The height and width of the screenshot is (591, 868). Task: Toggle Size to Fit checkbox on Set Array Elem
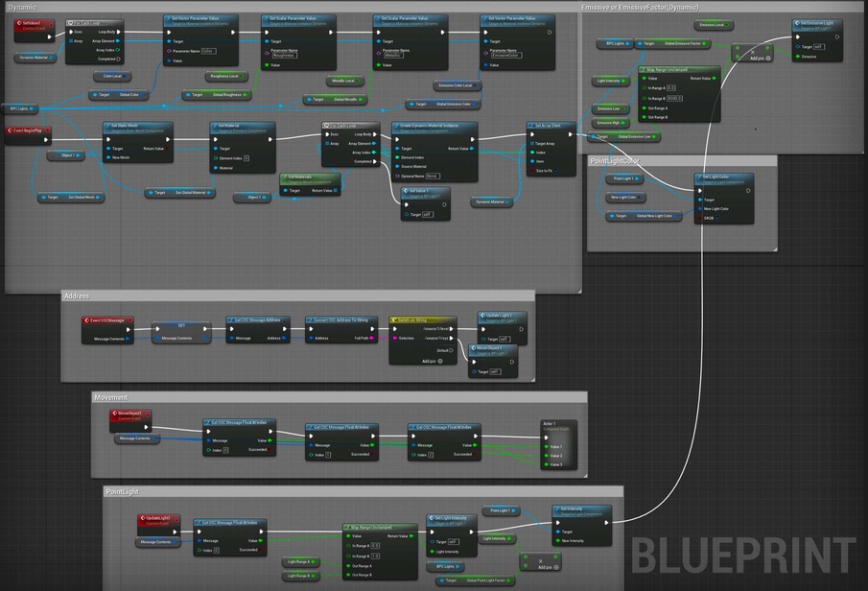pos(555,171)
